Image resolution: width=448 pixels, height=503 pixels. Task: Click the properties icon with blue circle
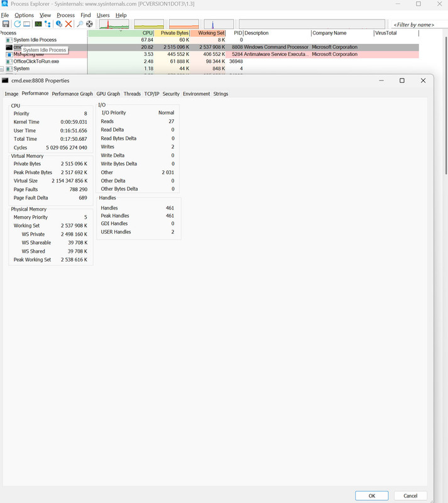coord(59,24)
